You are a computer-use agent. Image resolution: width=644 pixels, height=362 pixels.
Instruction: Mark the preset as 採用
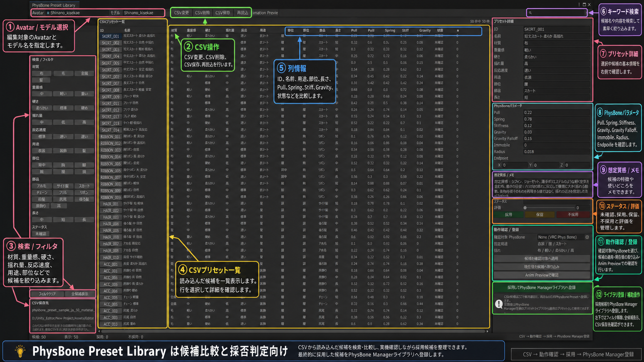508,215
